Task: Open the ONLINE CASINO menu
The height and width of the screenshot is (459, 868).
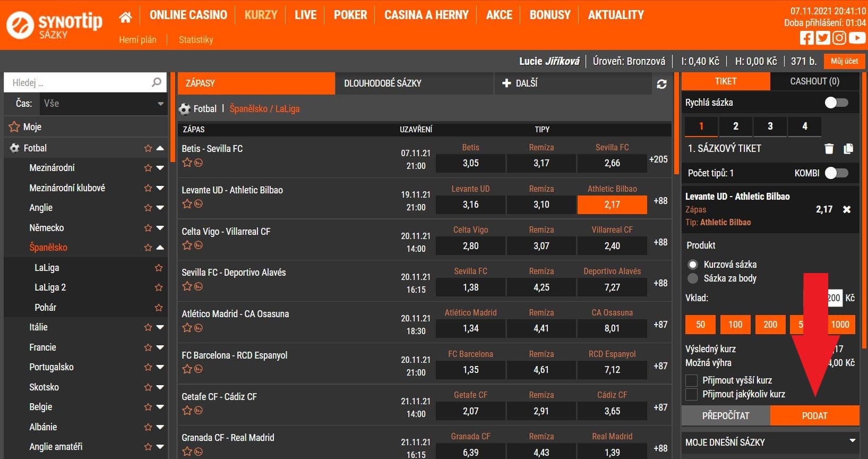Action: (188, 15)
